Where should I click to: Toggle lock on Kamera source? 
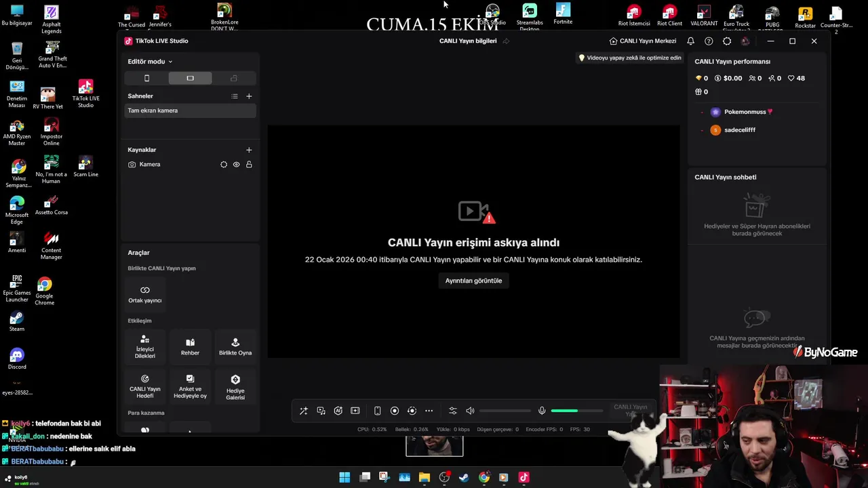tap(249, 165)
